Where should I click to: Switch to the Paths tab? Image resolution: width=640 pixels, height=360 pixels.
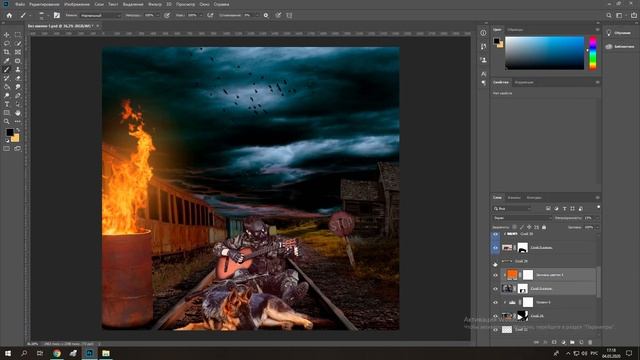534,198
